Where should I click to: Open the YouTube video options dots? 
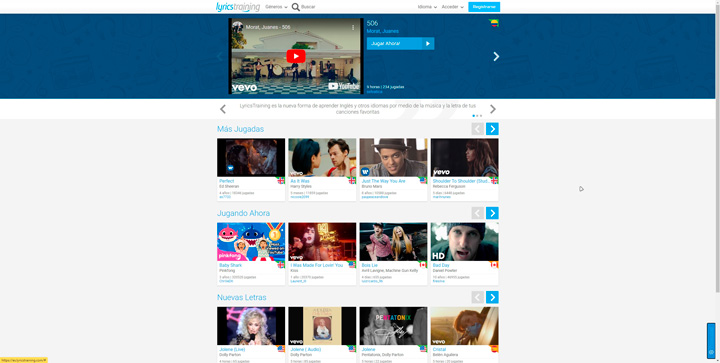[353, 28]
